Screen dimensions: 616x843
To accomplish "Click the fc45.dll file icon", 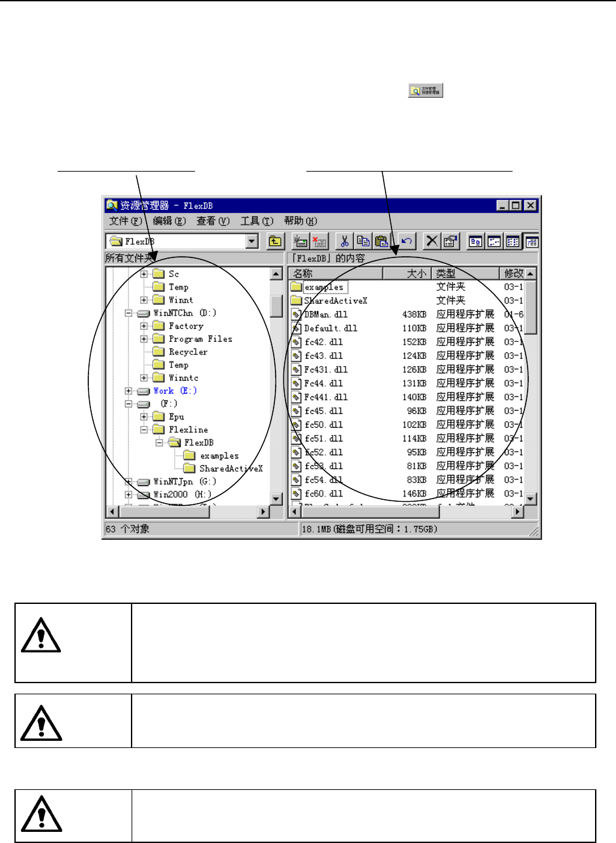I will tap(297, 411).
